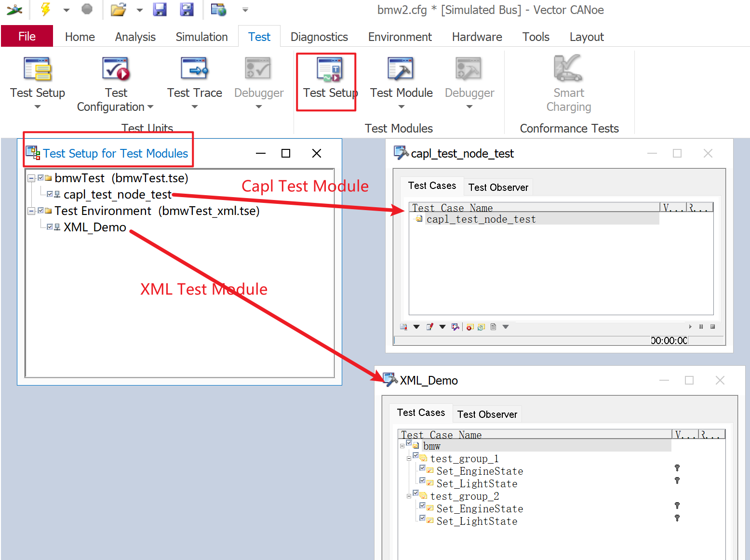Open Test Observer tab in XML_Demo window
This screenshot has width=750, height=560.
pos(487,414)
